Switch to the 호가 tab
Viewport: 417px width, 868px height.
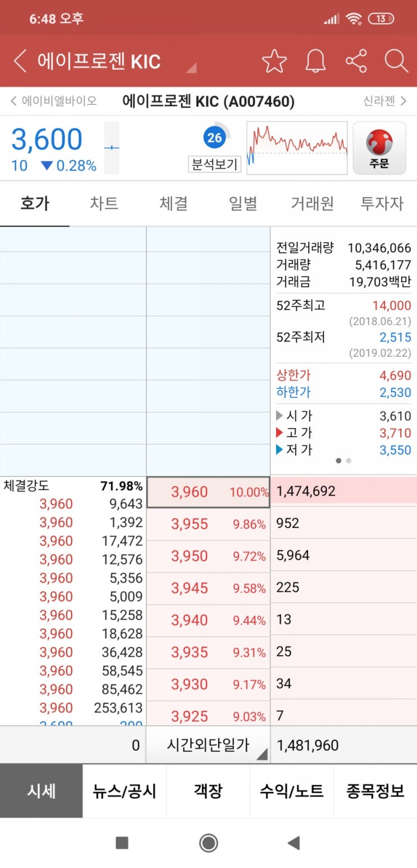(35, 203)
